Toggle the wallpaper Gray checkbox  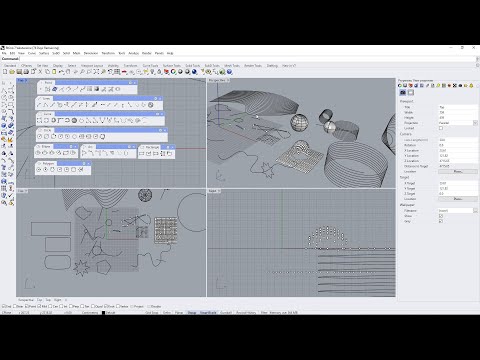click(441, 221)
